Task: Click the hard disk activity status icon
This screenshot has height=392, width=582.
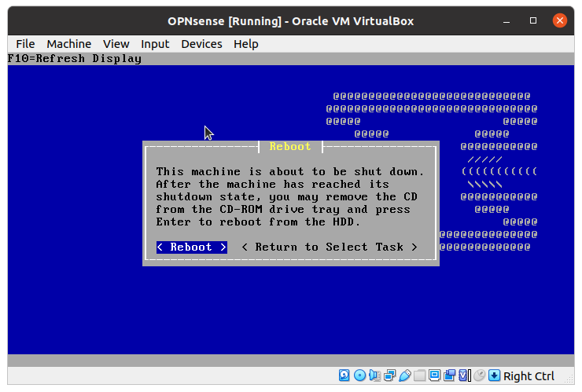Action: point(344,376)
